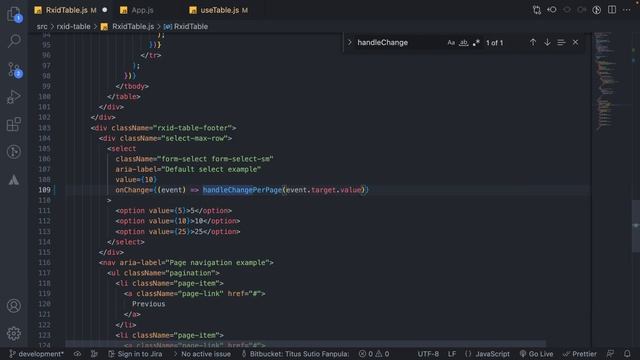Click the src breadcrumb
Viewport: 640px width, 360px height.
click(x=42, y=27)
